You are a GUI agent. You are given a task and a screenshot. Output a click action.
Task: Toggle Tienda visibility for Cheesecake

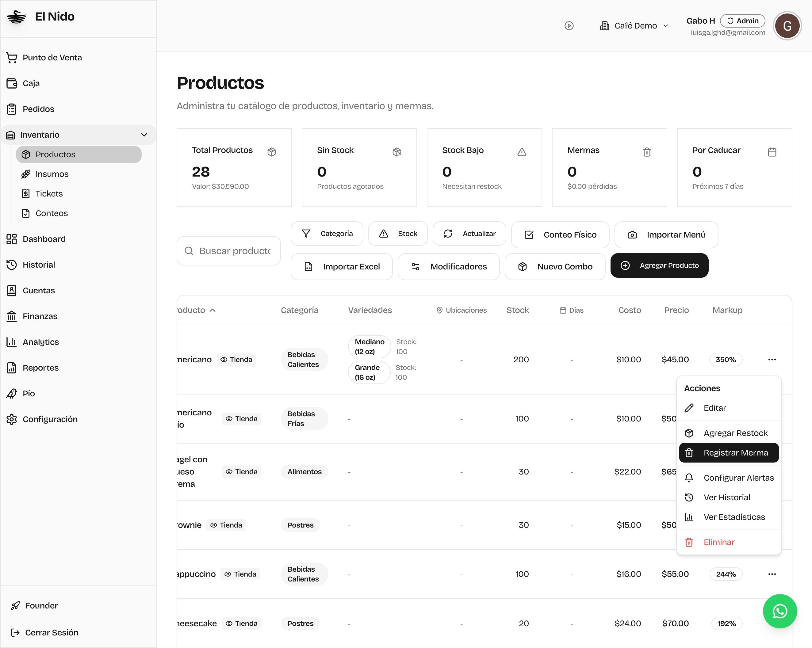pyautogui.click(x=241, y=623)
